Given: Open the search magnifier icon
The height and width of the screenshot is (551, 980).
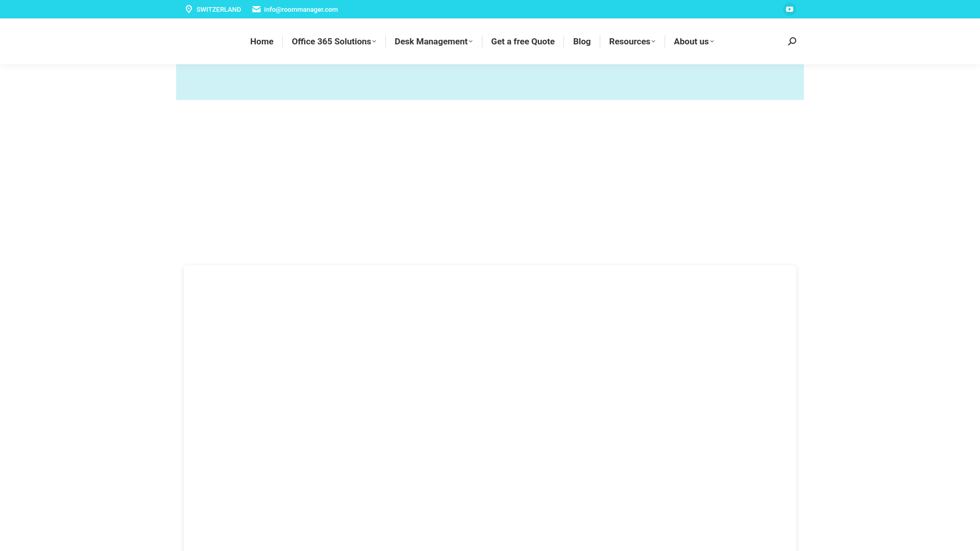Looking at the screenshot, I should pyautogui.click(x=792, y=41).
